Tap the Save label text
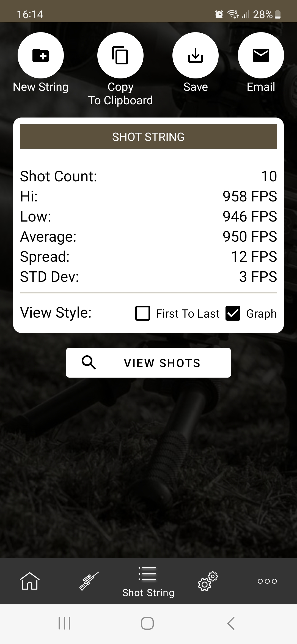The height and width of the screenshot is (644, 297). 196,87
